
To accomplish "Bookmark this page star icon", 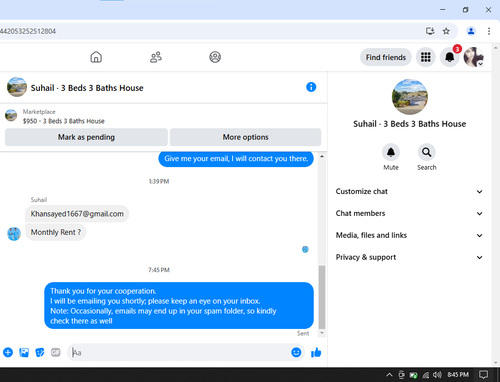I will coord(446,31).
